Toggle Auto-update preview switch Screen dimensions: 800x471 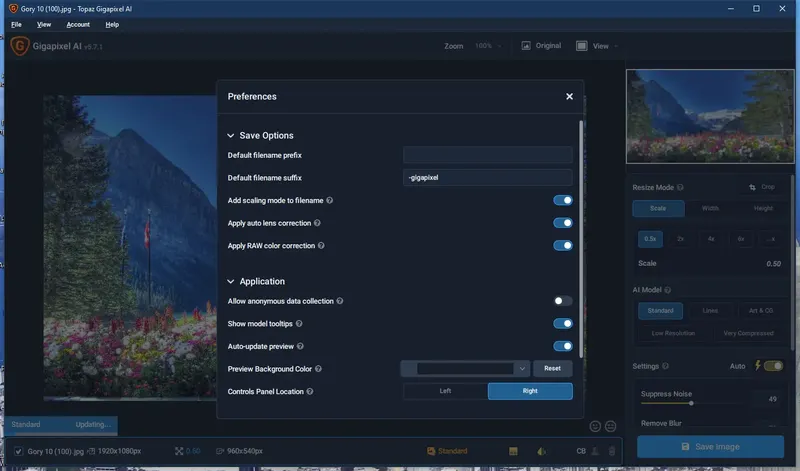(x=563, y=346)
